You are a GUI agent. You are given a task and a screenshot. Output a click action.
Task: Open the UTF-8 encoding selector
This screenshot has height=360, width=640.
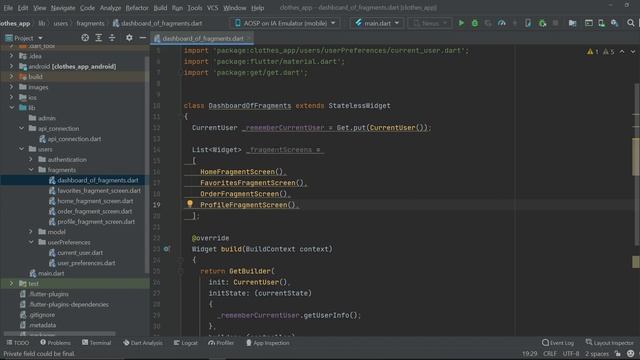(571, 353)
